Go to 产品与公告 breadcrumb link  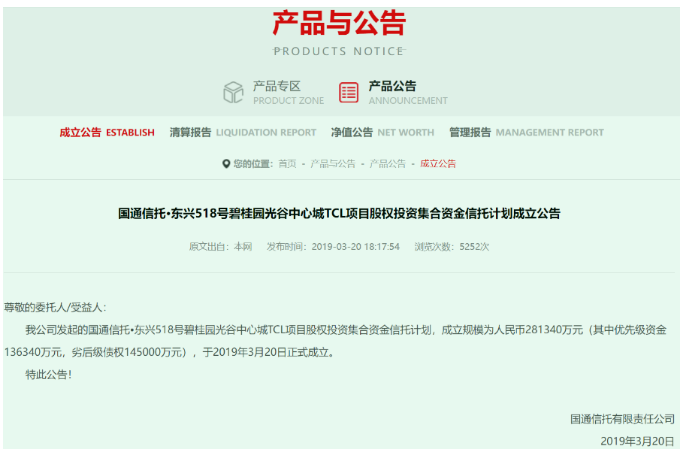(x=333, y=164)
